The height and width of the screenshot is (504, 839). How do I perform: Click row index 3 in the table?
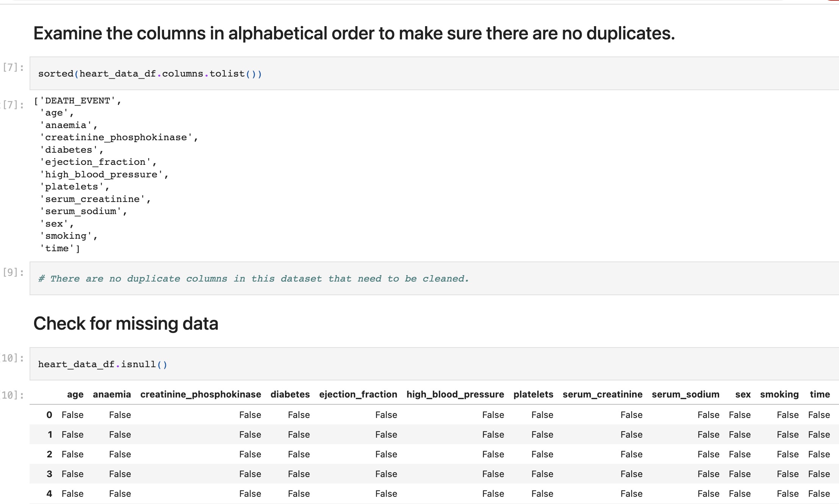(49, 474)
